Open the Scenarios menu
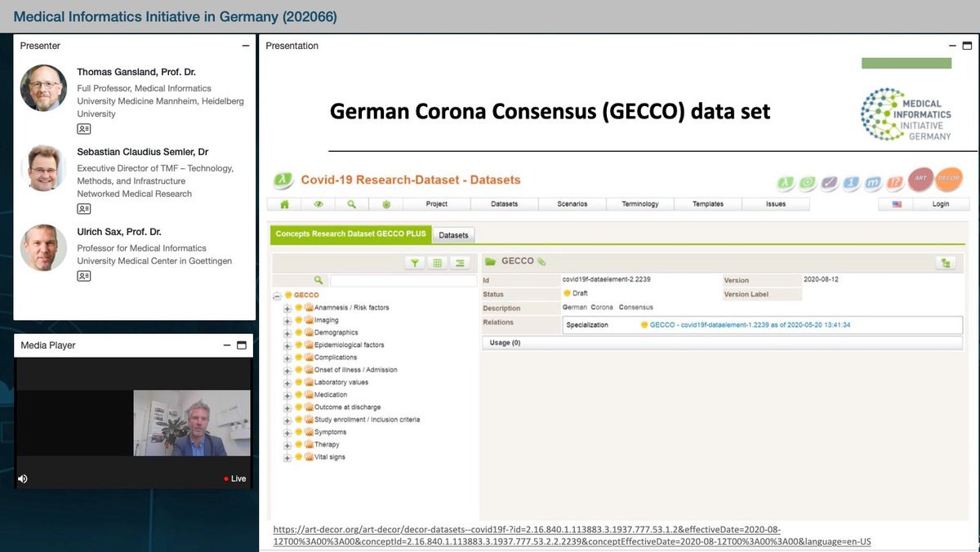Screen dimensions: 980x552 [572, 204]
